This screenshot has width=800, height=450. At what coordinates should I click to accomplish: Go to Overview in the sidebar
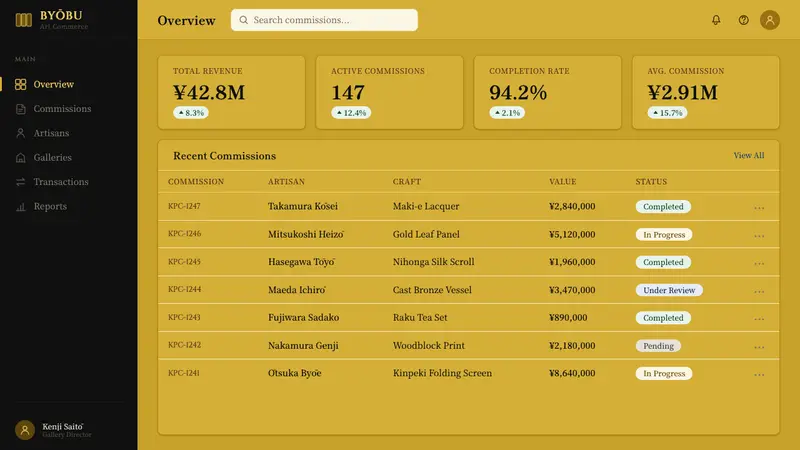(68, 84)
